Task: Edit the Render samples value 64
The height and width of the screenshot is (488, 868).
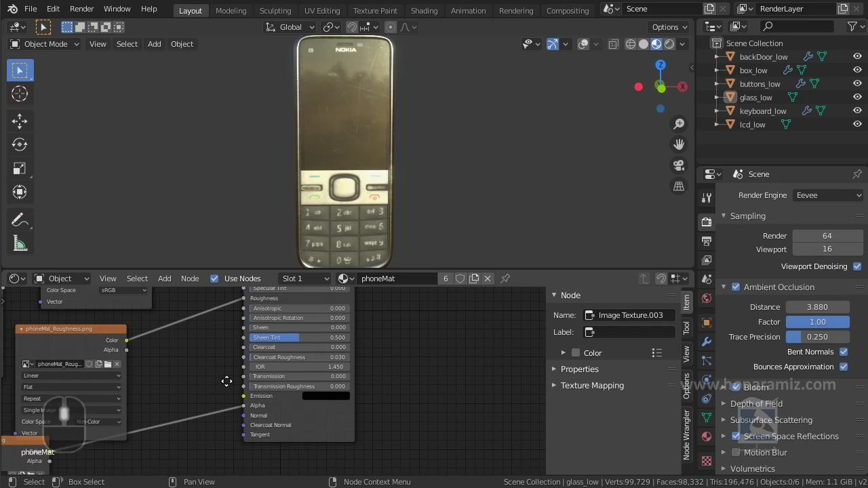Action: pos(827,236)
